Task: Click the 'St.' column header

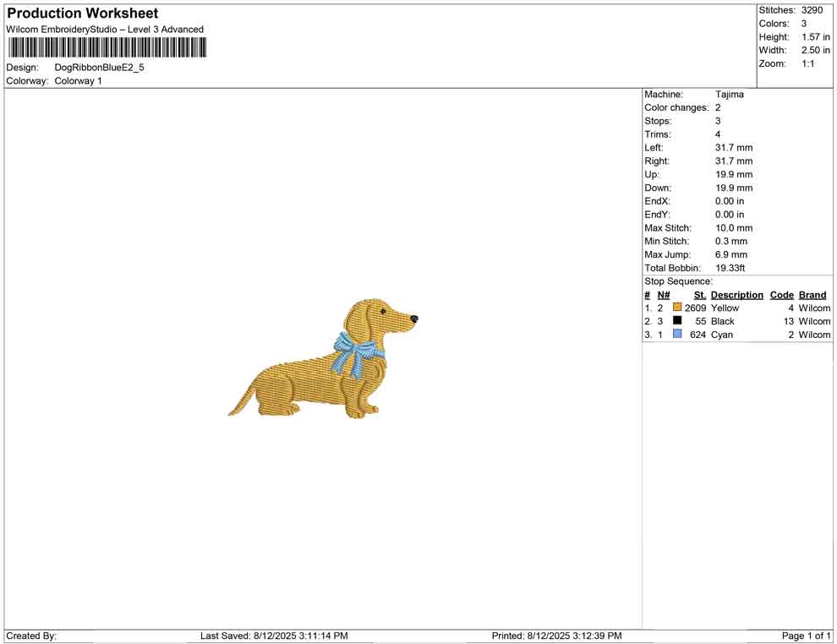Action: (x=700, y=295)
